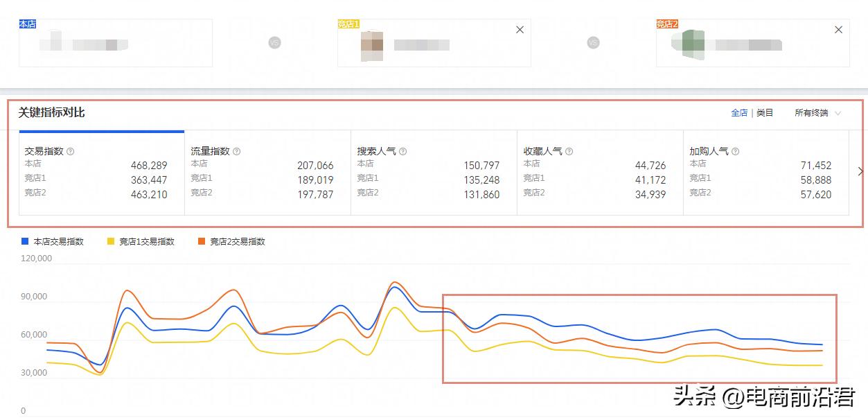Toggle 本店交易指数 legend series
Viewport: 868px width, 420px height.
53,242
